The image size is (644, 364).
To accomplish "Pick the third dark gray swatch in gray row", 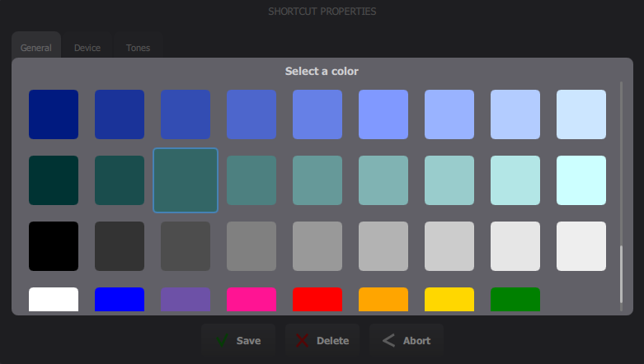I will tap(186, 246).
